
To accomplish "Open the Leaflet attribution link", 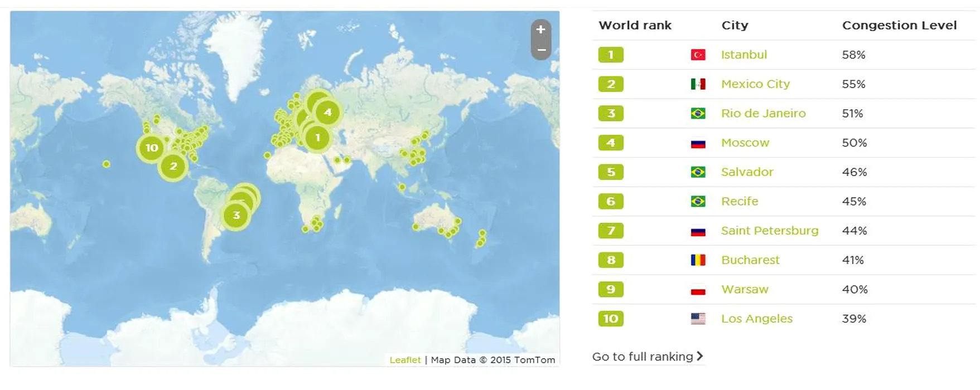I will (405, 360).
